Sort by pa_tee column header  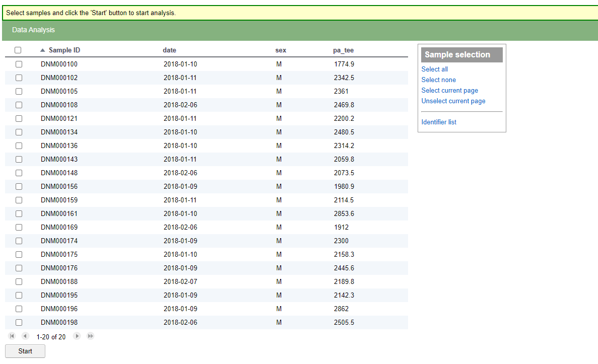tap(343, 50)
